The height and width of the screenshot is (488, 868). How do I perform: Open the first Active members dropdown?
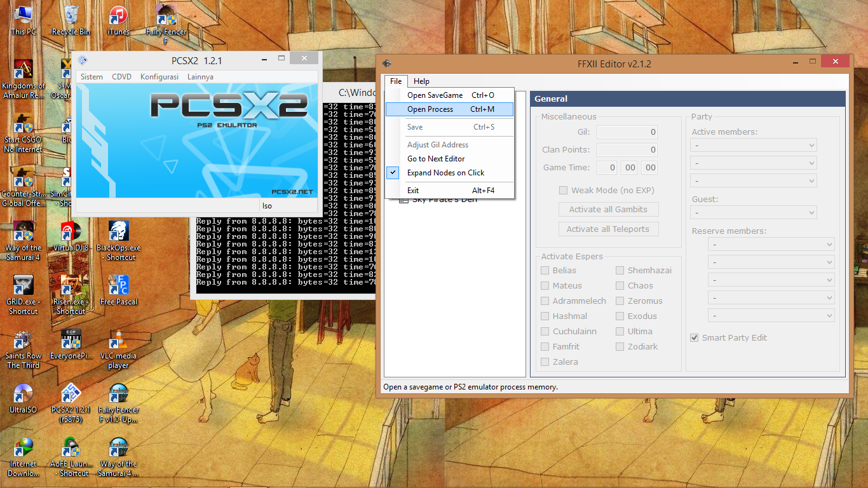click(754, 146)
